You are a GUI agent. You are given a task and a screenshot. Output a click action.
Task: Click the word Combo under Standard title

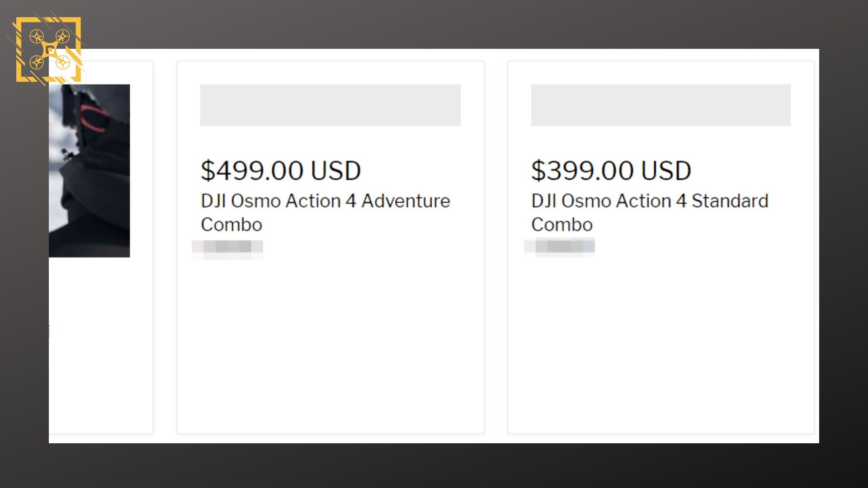click(562, 225)
